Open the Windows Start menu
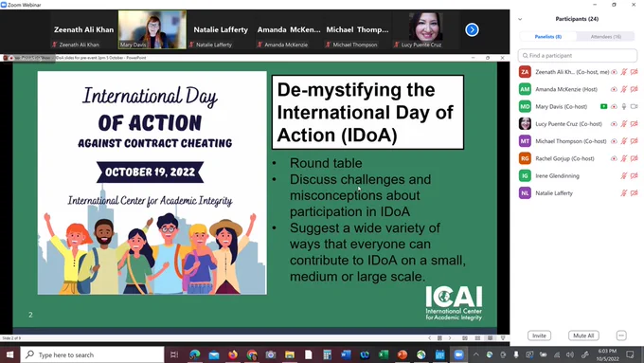 [x=9, y=354]
